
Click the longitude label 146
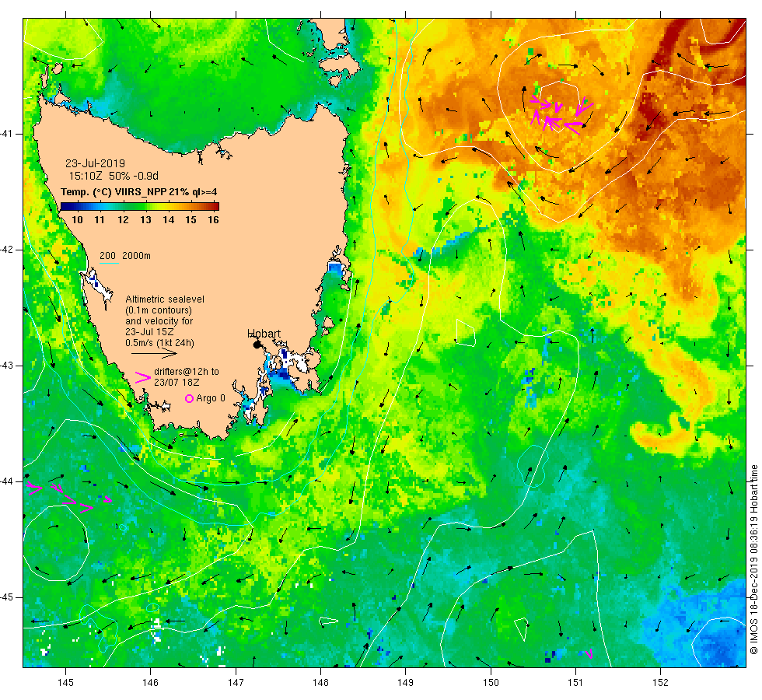pos(151,683)
